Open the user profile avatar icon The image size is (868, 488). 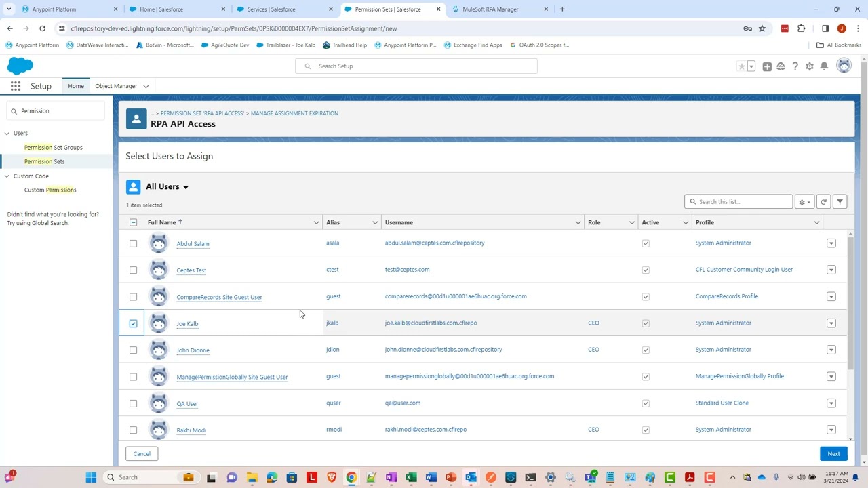click(844, 66)
